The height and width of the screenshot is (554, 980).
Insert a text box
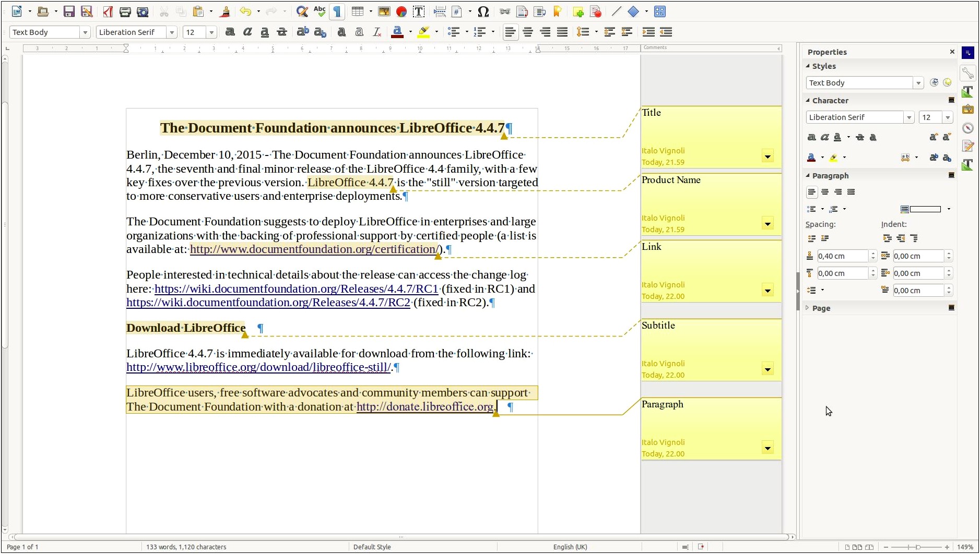419,11
